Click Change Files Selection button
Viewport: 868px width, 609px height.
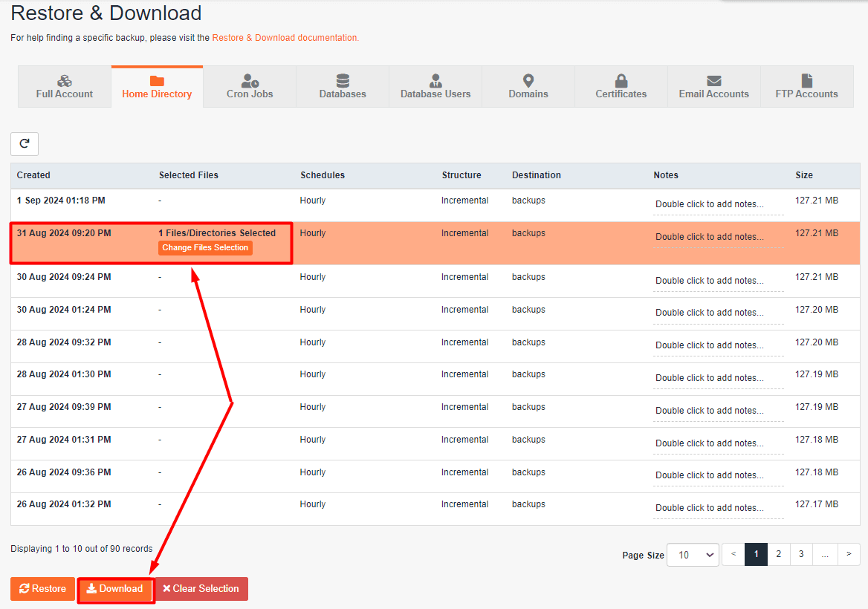[205, 248]
